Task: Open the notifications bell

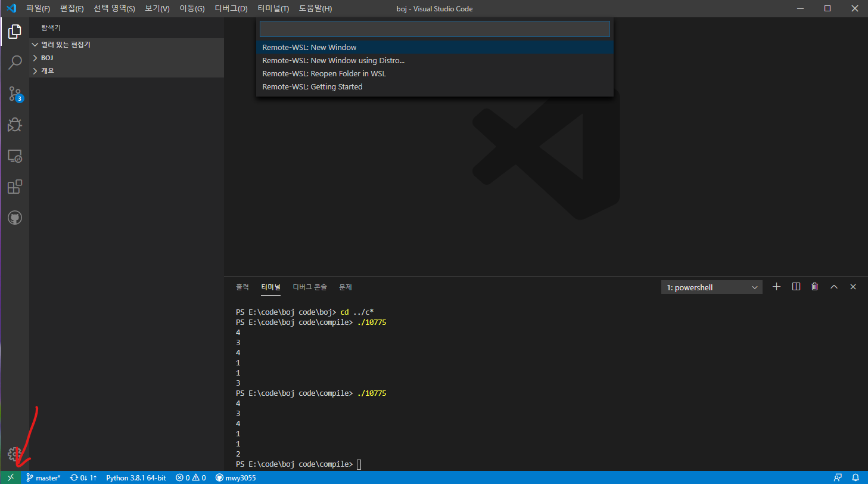Action: [x=855, y=477]
